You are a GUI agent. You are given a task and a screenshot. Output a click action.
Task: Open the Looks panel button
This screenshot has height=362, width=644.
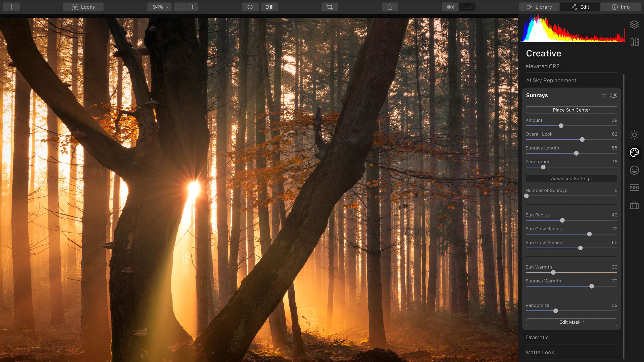pyautogui.click(x=83, y=7)
